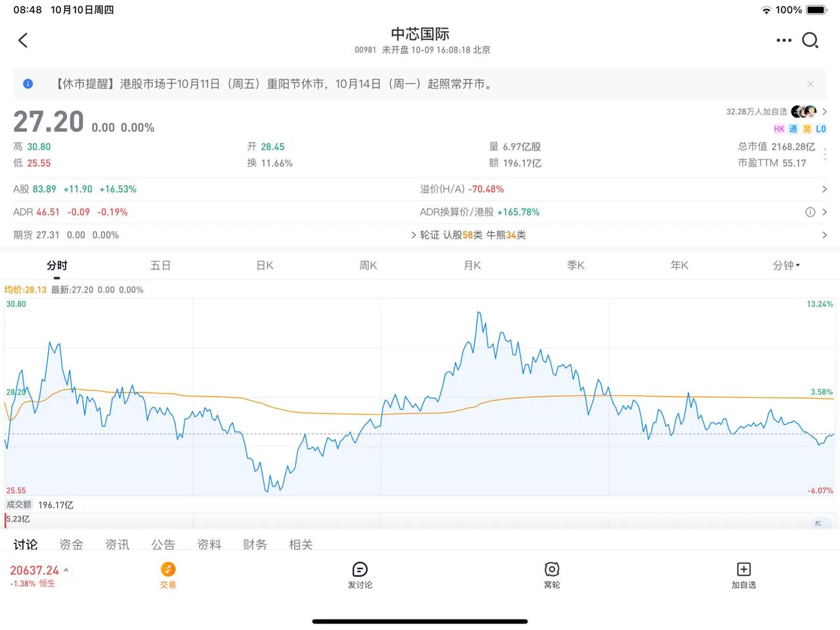
Task: Tap the 中芯国际 stock title
Action: (420, 34)
